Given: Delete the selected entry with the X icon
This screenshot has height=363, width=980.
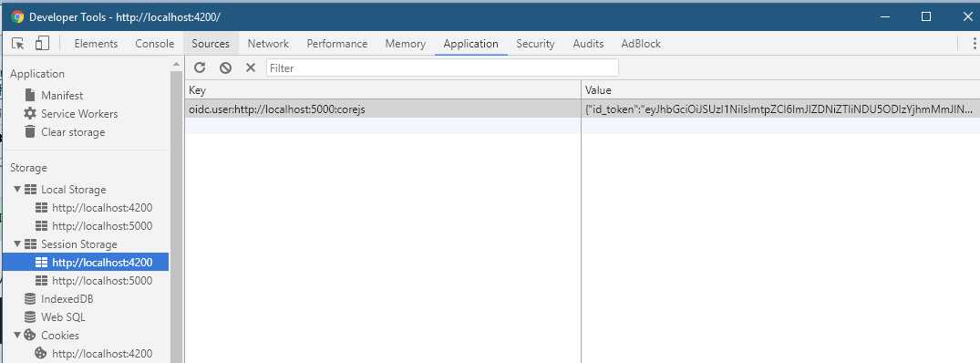Looking at the screenshot, I should click(251, 67).
